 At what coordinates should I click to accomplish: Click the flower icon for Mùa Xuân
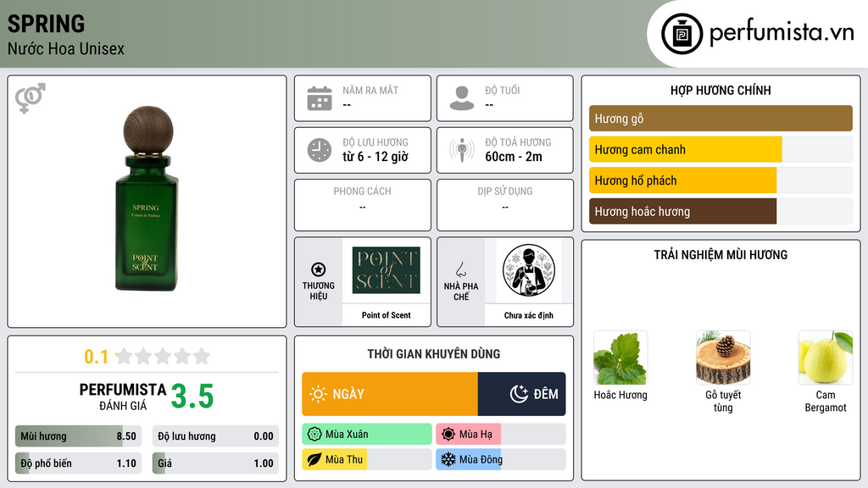point(314,435)
